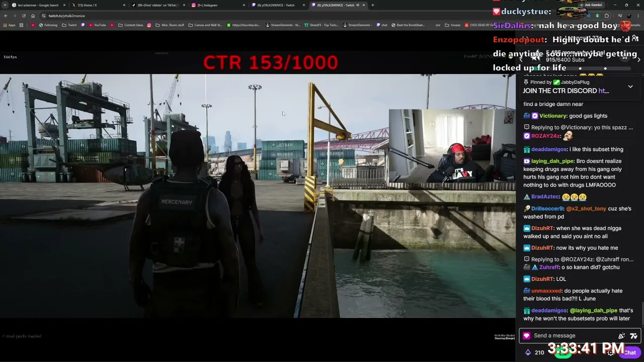This screenshot has height=362, width=644.
Task: Reload the current Twitch page
Action: [x=24, y=16]
